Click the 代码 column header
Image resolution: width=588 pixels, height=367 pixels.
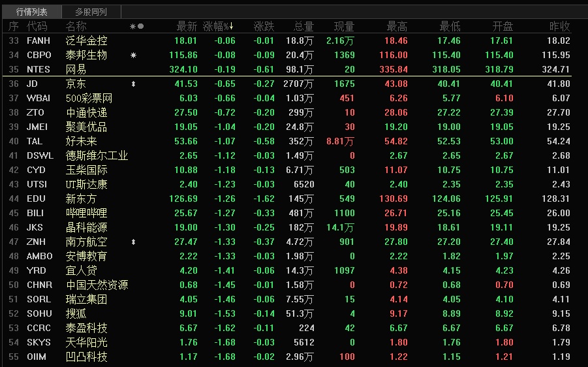(37, 26)
